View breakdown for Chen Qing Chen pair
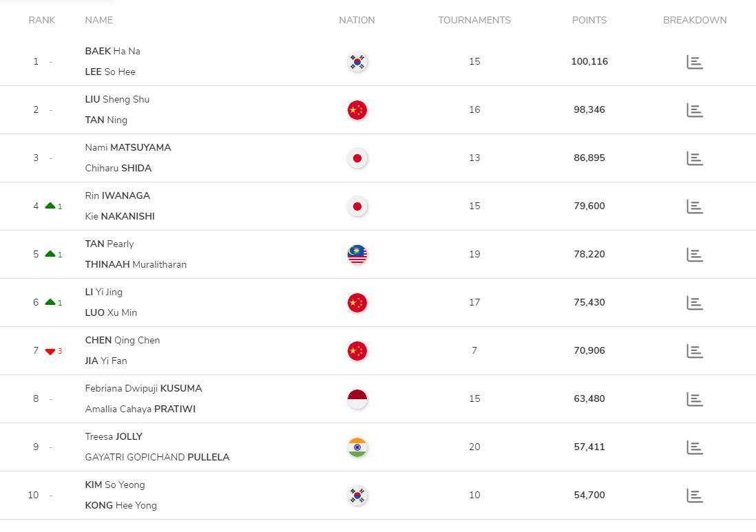 point(695,351)
